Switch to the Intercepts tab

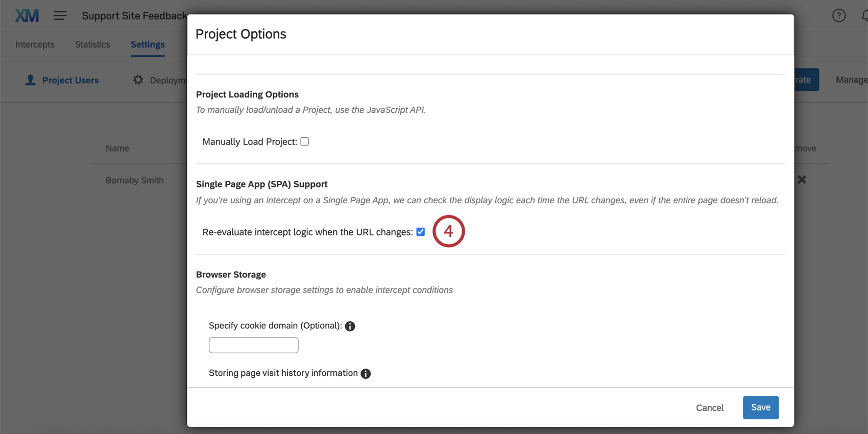pyautogui.click(x=35, y=44)
